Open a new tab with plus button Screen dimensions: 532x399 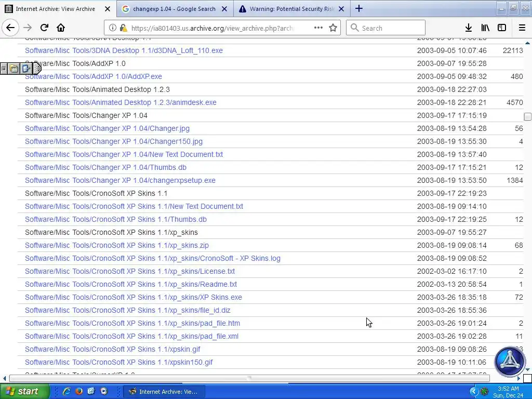[x=359, y=8]
